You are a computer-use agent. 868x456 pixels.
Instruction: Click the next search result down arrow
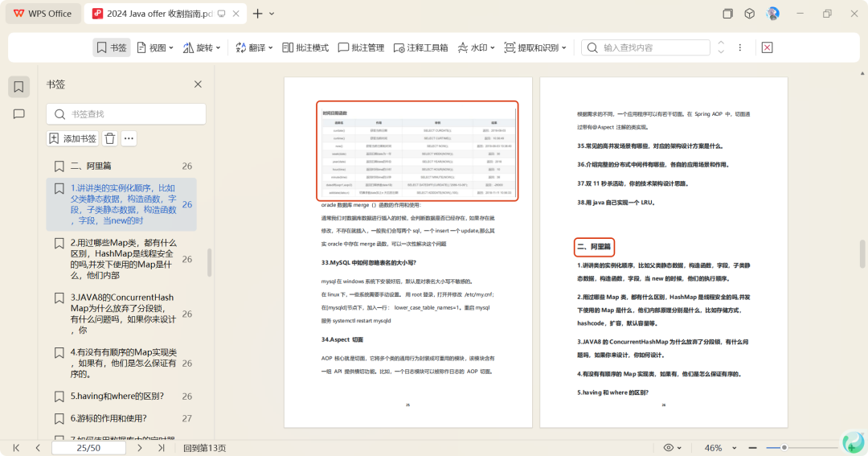pyautogui.click(x=721, y=52)
